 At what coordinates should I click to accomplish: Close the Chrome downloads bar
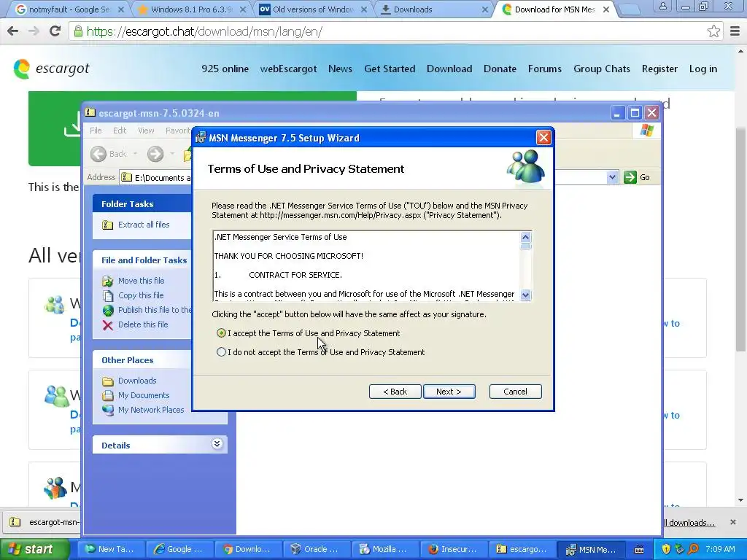732,522
